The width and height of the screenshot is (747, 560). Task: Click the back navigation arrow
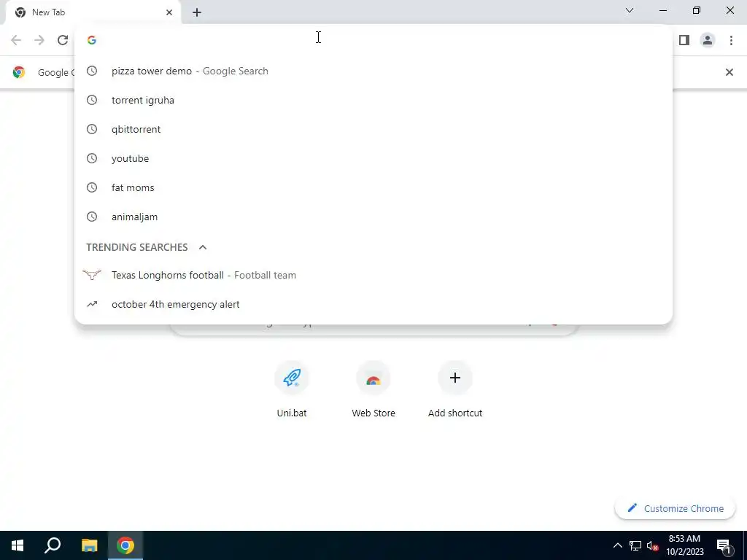(16, 40)
